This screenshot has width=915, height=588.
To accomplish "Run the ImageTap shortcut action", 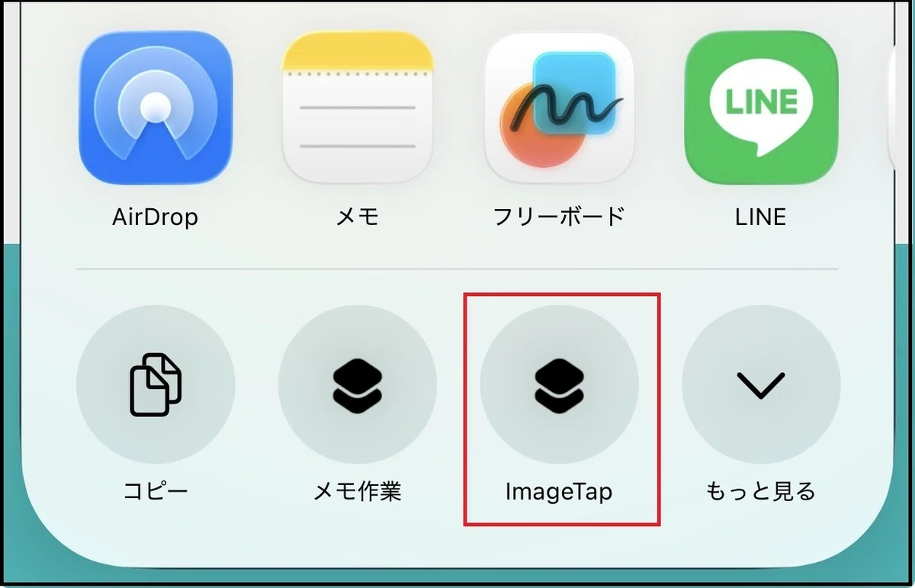I will click(559, 384).
